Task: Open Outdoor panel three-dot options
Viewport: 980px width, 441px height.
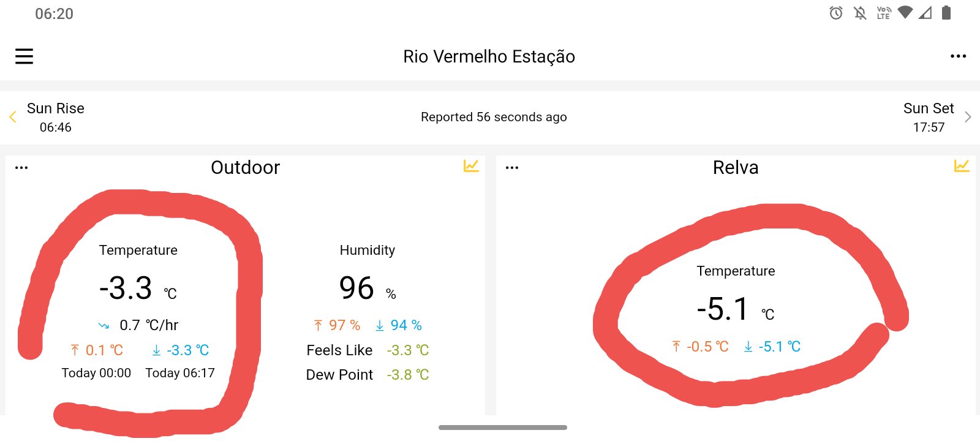Action: (21, 168)
